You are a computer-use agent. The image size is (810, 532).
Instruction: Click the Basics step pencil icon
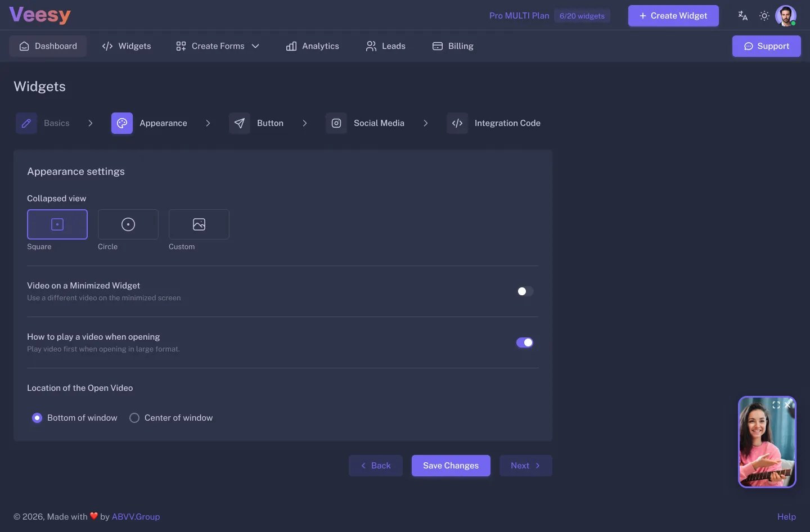(x=26, y=123)
